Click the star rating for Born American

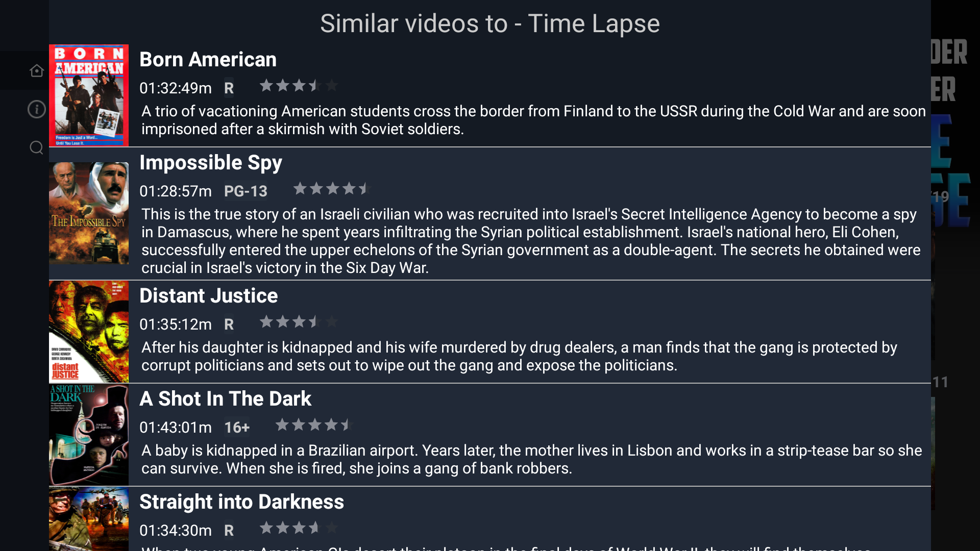tap(299, 86)
